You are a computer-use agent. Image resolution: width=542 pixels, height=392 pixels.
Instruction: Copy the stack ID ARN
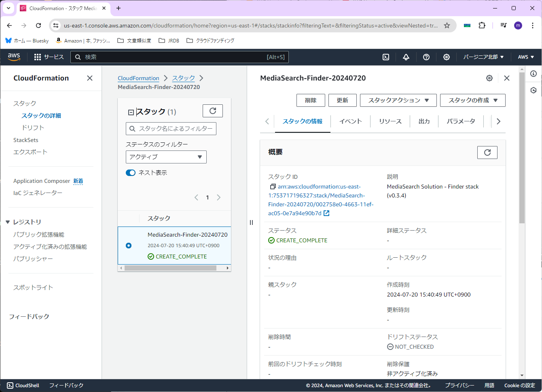pos(273,186)
